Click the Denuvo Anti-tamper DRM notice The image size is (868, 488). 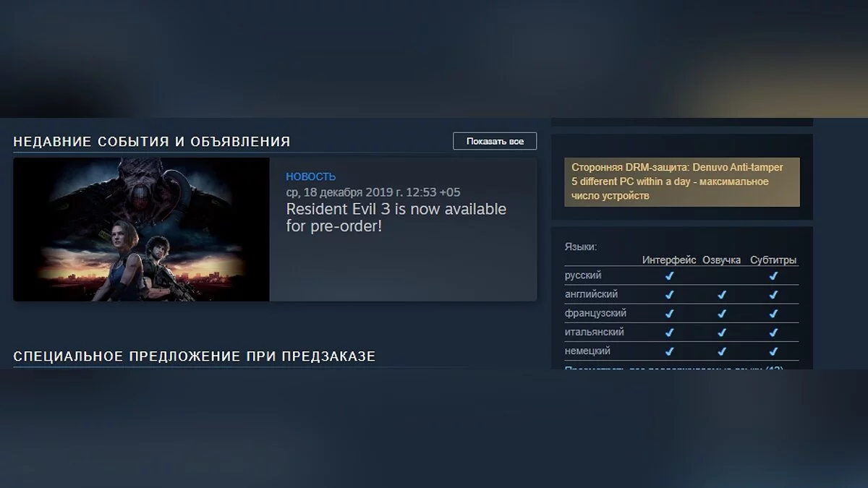(x=682, y=181)
